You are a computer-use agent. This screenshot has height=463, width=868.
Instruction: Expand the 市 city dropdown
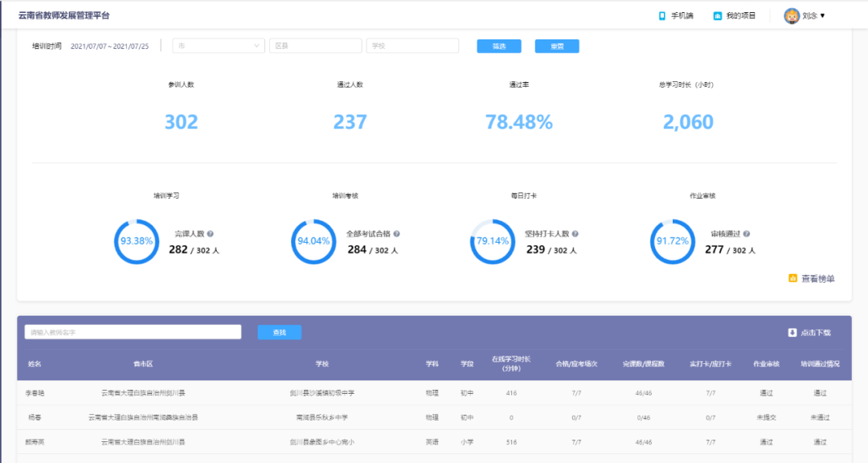(x=219, y=46)
